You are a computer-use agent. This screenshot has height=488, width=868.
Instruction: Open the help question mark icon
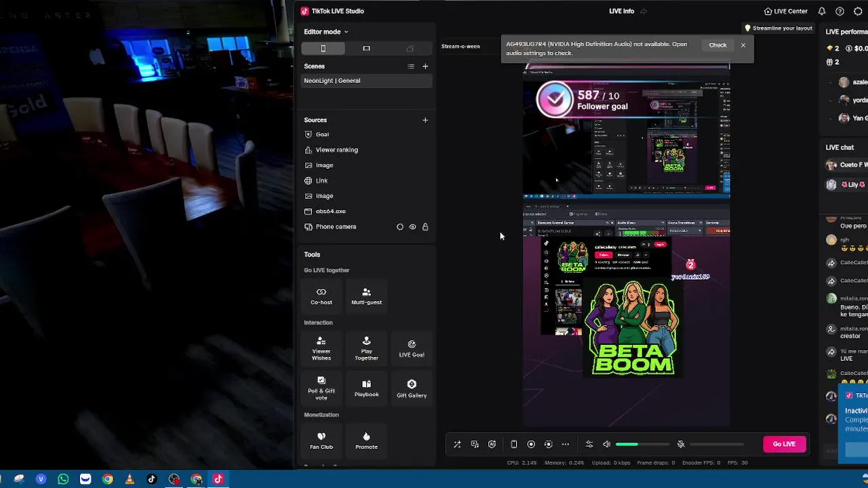click(840, 12)
